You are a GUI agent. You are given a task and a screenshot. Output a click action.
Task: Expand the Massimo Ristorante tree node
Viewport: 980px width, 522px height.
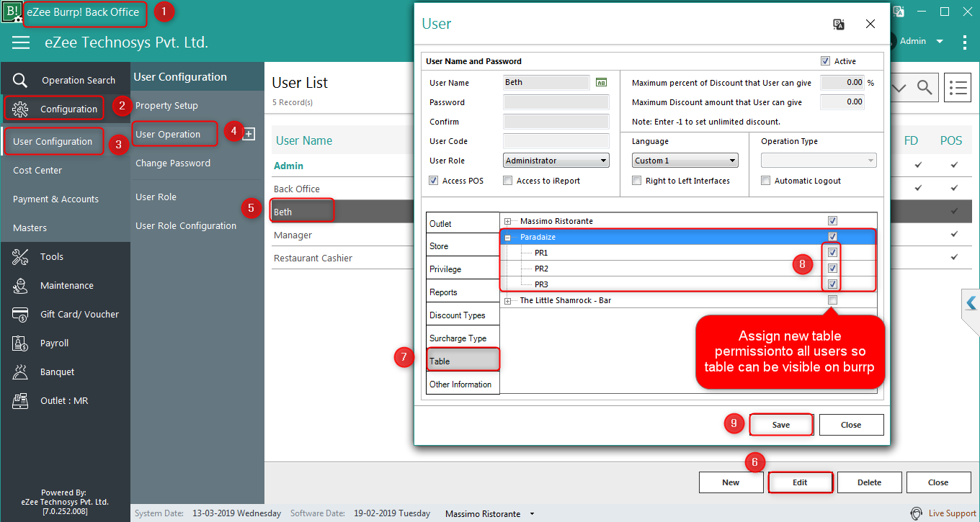(x=508, y=221)
